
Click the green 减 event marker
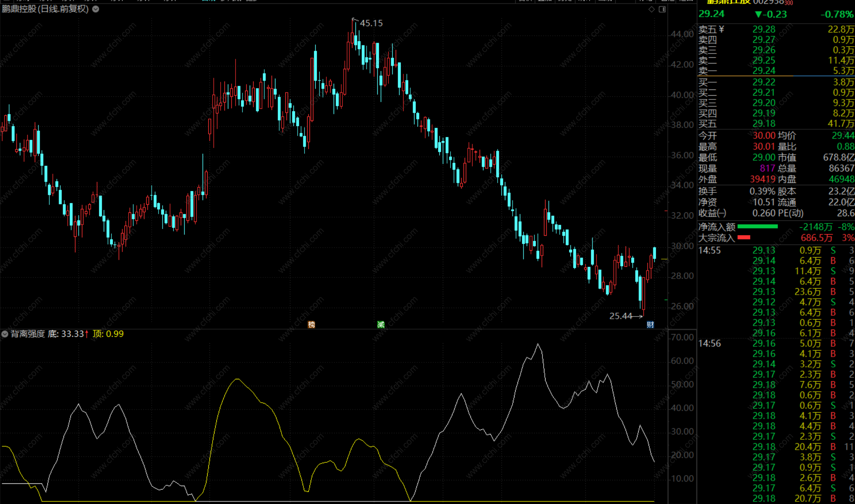pos(381,325)
